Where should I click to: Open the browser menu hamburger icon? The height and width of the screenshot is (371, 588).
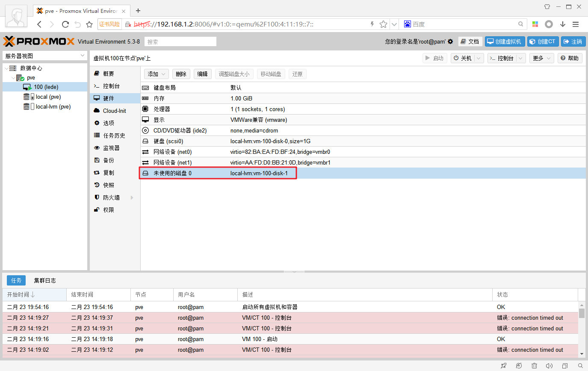click(576, 24)
